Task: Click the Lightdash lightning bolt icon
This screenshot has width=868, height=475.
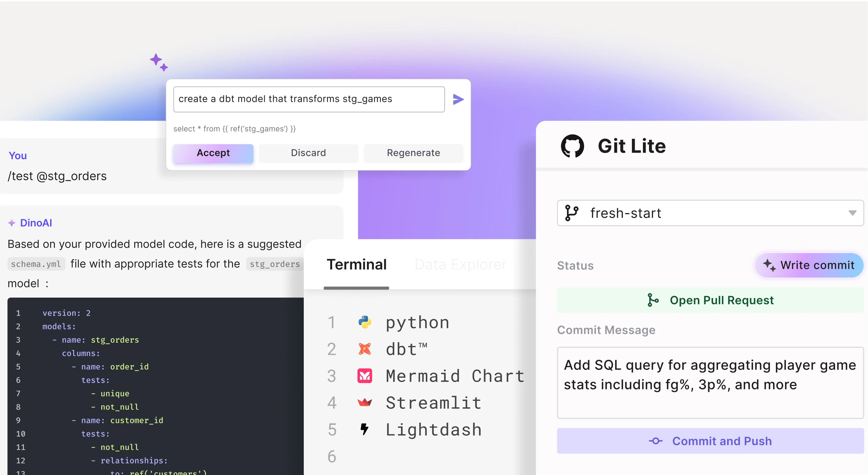Action: coord(364,429)
